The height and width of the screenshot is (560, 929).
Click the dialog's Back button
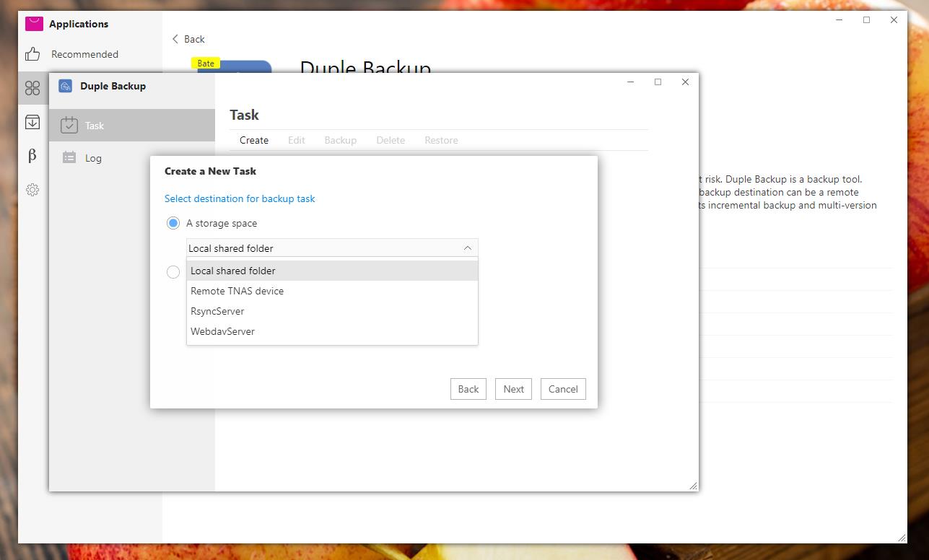[x=468, y=389]
